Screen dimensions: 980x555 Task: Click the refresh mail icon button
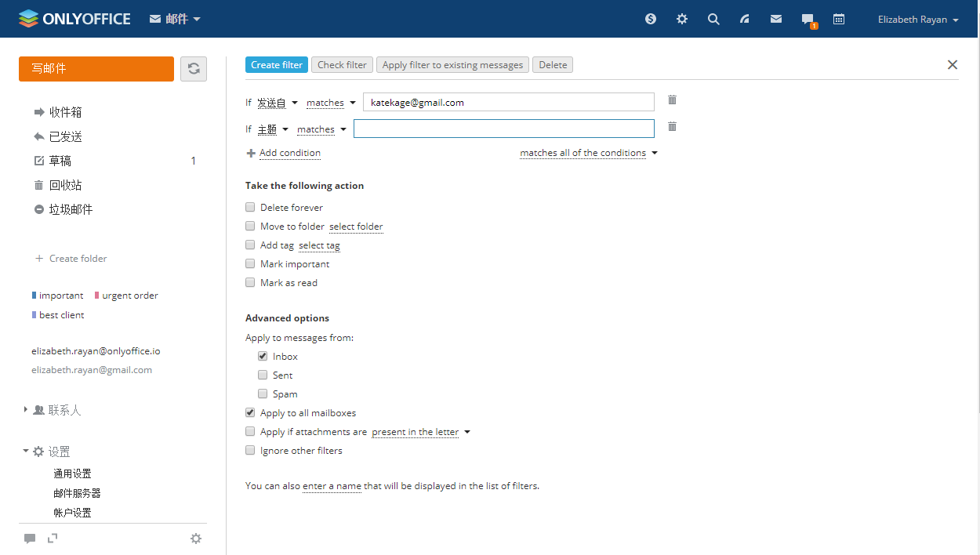194,69
